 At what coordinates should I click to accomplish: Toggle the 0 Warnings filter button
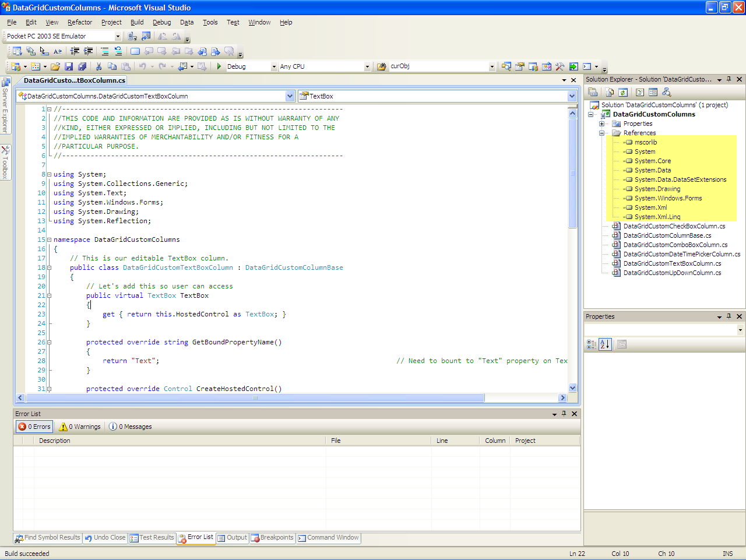point(80,427)
